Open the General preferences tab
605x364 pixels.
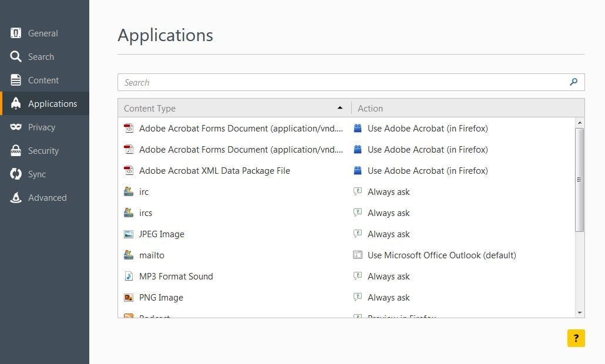click(45, 33)
